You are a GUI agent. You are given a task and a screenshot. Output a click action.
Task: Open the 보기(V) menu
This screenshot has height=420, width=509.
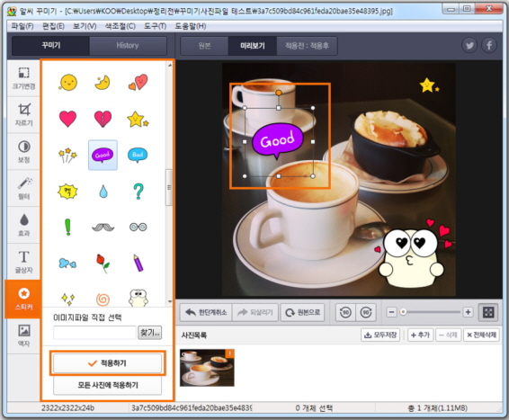point(85,26)
